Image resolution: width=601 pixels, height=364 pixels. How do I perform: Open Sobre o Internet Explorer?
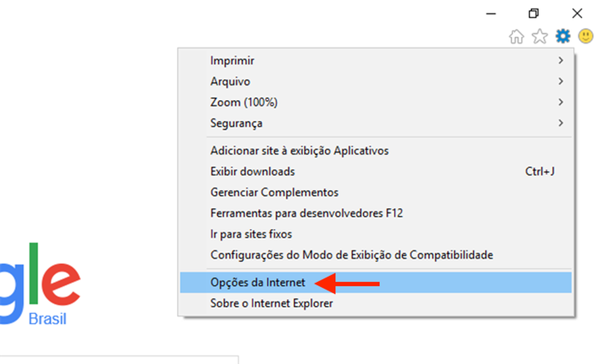(x=272, y=303)
